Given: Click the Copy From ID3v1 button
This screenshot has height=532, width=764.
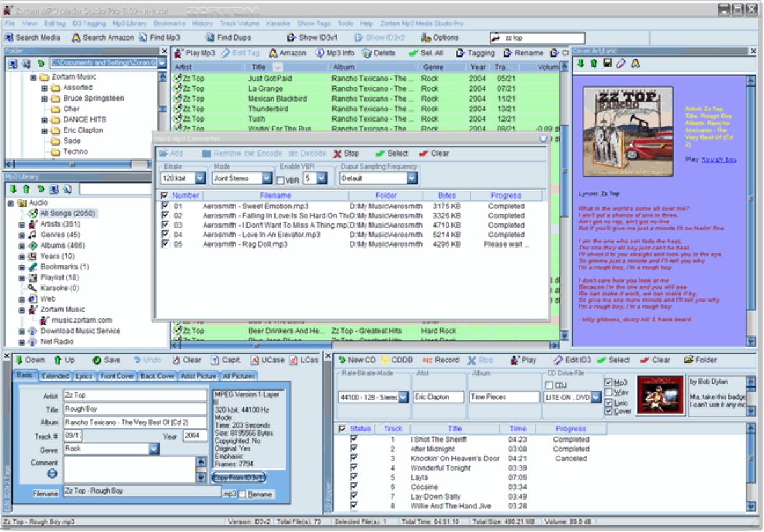Looking at the screenshot, I should click(239, 477).
